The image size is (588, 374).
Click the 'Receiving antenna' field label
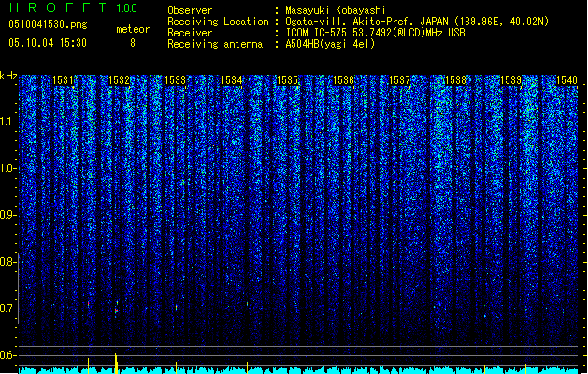click(215, 44)
